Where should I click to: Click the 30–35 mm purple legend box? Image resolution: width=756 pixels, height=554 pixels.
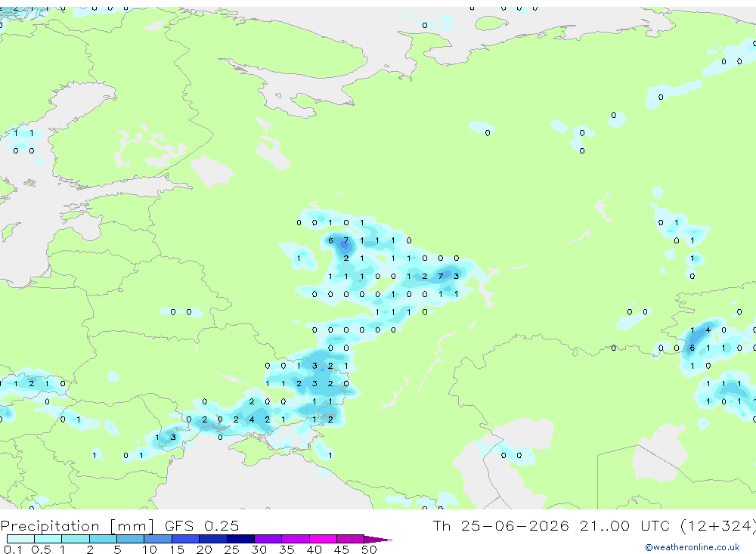[268, 539]
